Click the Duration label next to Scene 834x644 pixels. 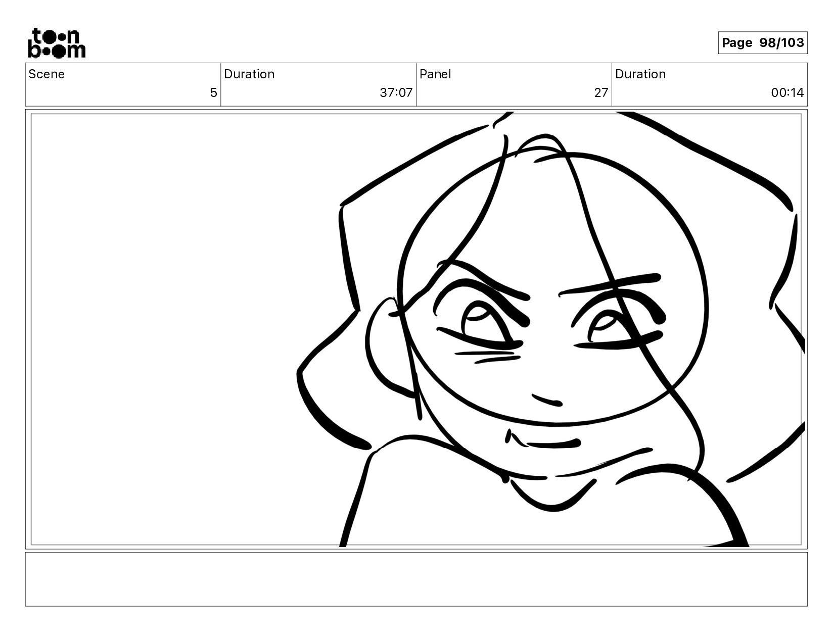click(249, 74)
